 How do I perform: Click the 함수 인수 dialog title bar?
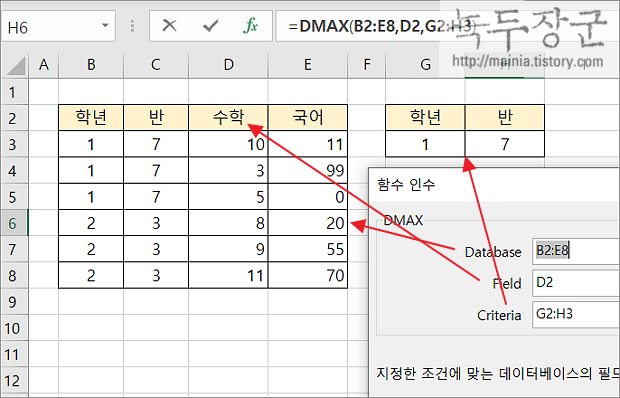pyautogui.click(x=494, y=185)
